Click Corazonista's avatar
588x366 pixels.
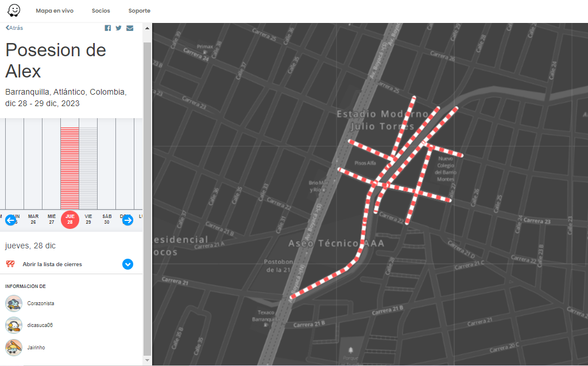tap(14, 303)
